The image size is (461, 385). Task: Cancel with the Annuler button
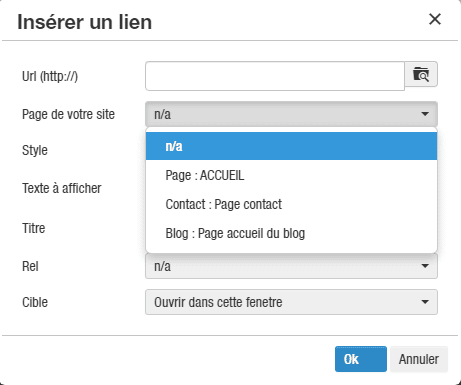[x=419, y=359]
